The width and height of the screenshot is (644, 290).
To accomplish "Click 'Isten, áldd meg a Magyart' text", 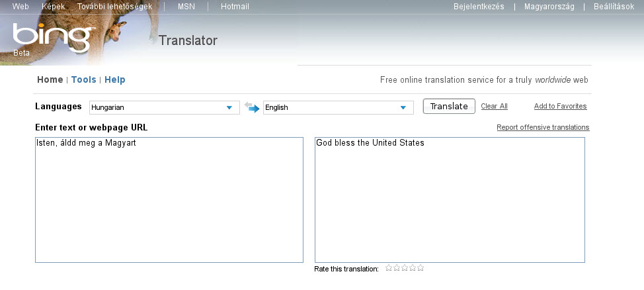I will click(86, 143).
